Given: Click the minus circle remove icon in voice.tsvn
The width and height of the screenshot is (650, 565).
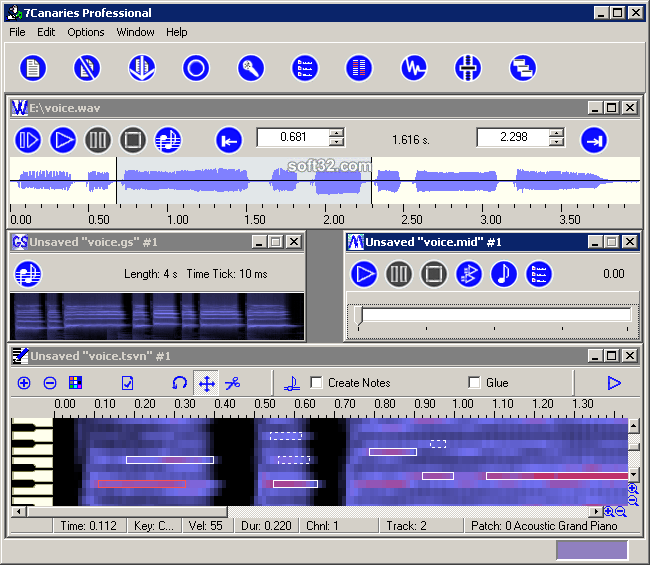Looking at the screenshot, I should point(50,383).
